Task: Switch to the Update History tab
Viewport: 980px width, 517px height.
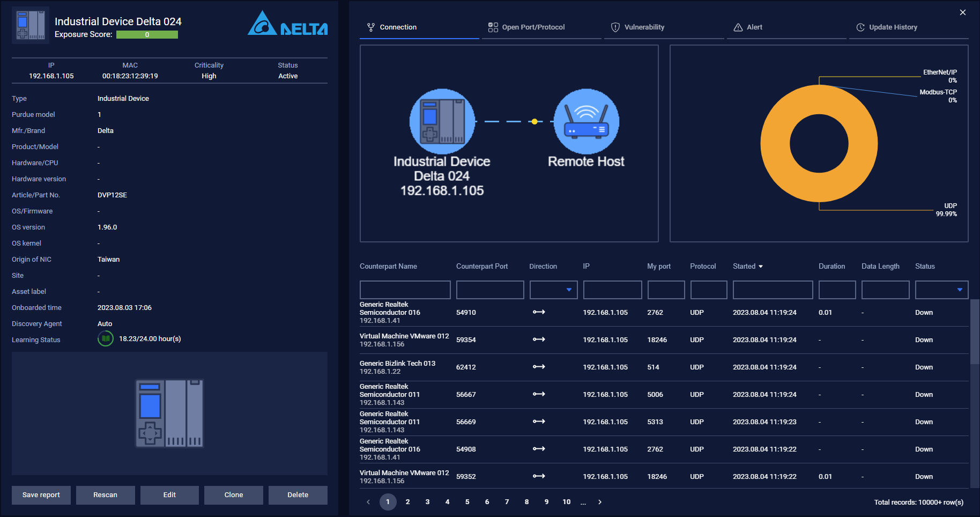Action: [909, 27]
